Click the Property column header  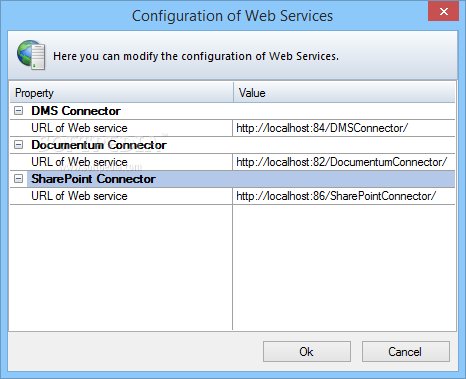[122, 93]
